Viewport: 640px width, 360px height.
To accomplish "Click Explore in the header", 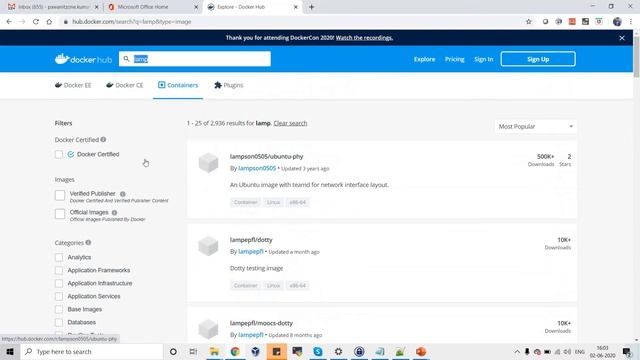I will [424, 59].
